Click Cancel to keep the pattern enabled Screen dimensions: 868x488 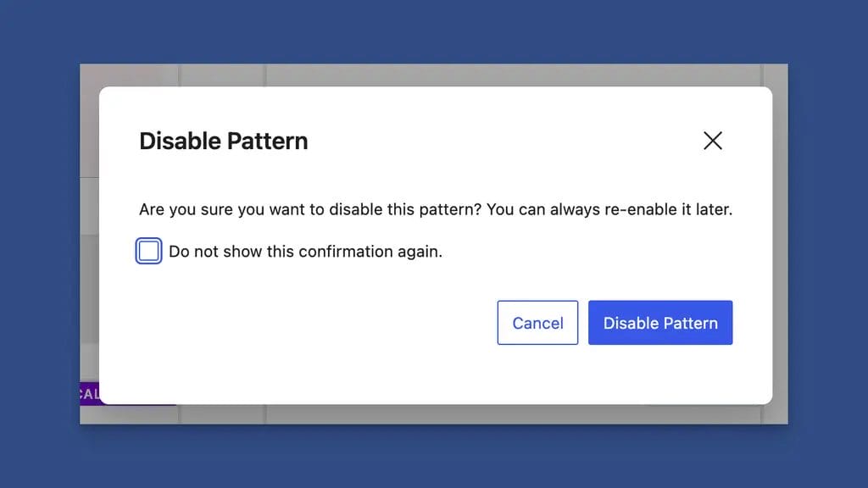pyautogui.click(x=537, y=323)
